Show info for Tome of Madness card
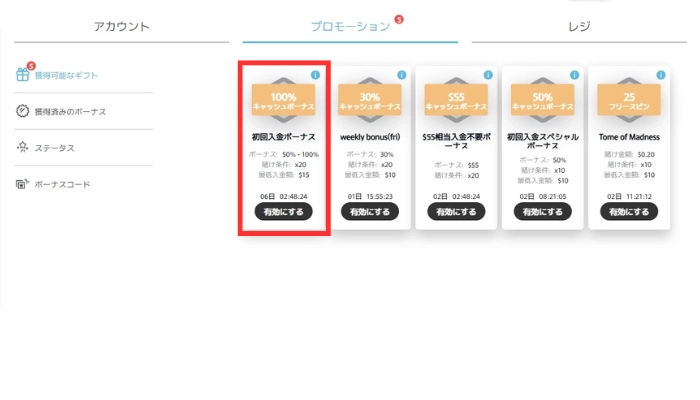Image resolution: width=700 pixels, height=400 pixels. coord(661,75)
